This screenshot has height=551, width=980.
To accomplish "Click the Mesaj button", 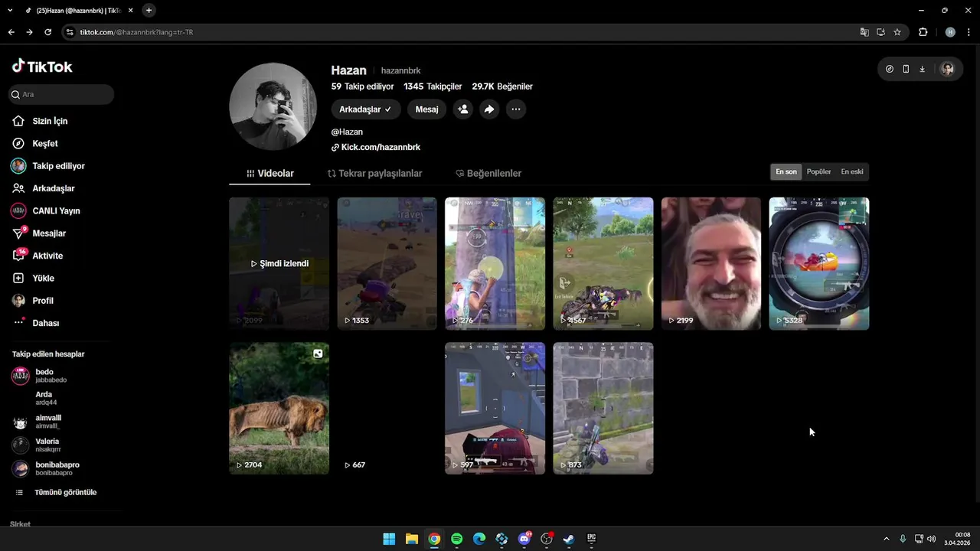I will 426,109.
